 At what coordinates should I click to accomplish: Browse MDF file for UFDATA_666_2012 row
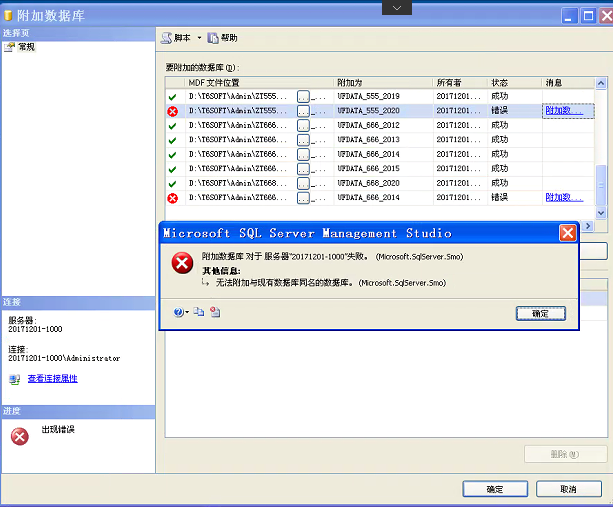coord(303,125)
